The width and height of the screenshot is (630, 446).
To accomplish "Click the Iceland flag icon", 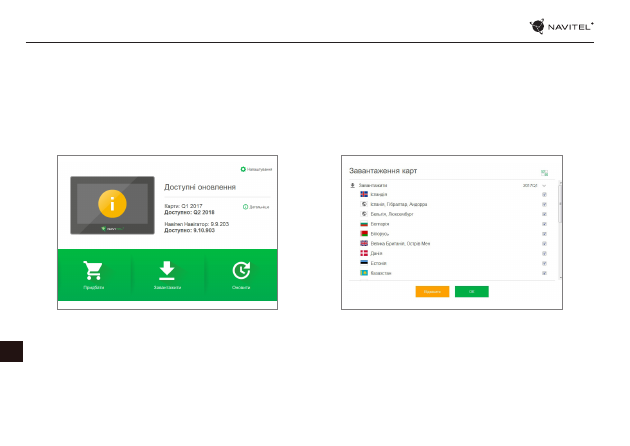I will pyautogui.click(x=364, y=194).
